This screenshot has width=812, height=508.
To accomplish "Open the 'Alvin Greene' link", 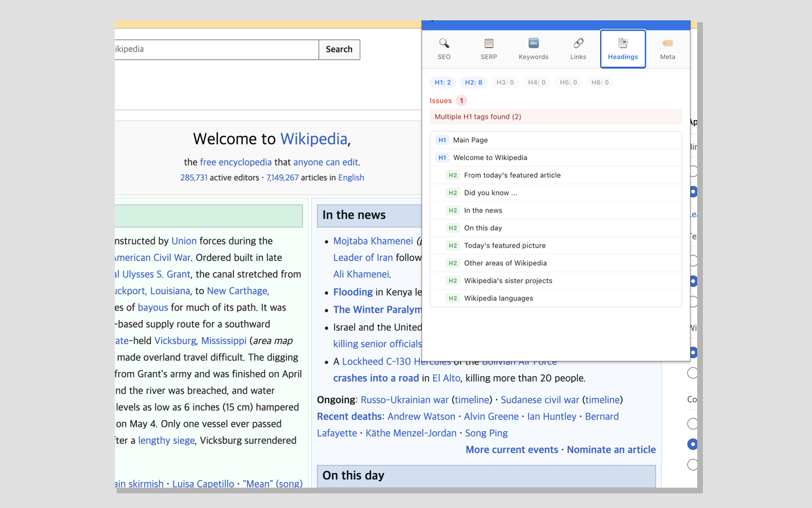I will (491, 417).
